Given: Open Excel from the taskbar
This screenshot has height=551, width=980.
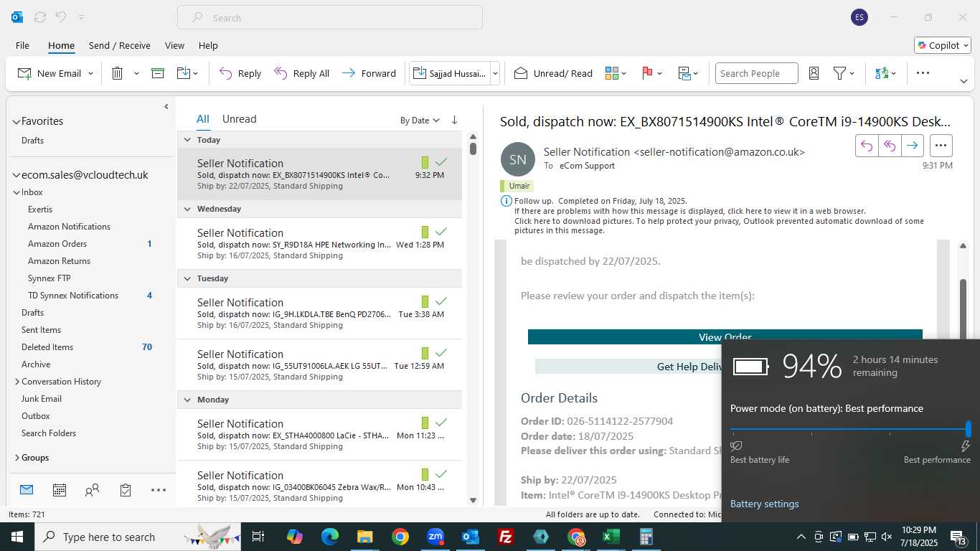Looking at the screenshot, I should [611, 537].
